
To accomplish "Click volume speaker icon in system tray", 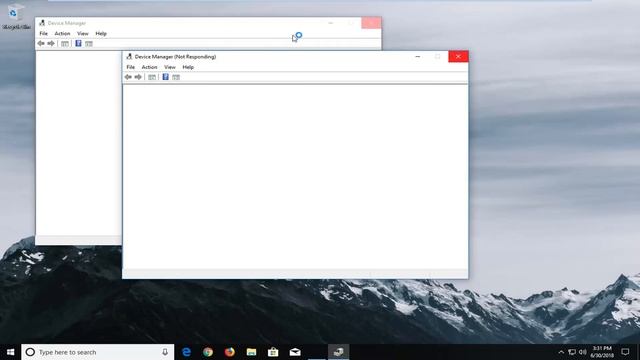I will [582, 352].
